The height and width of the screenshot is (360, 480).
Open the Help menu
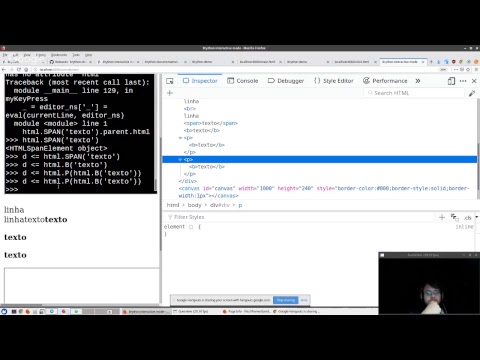click(88, 55)
